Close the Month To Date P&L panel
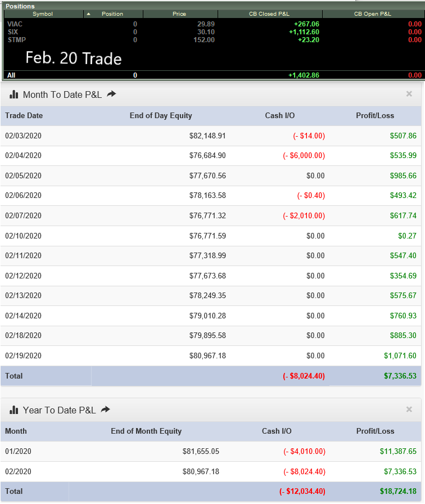 (409, 94)
